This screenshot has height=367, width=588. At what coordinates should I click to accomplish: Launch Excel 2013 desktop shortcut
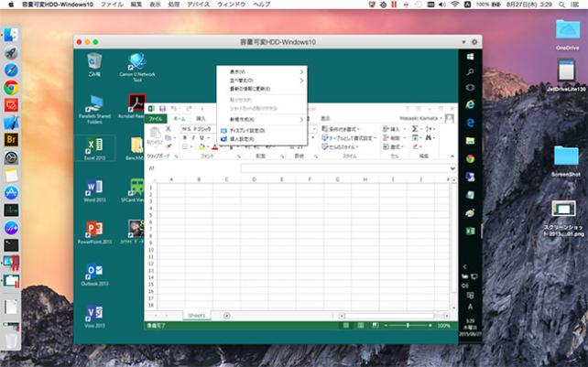point(94,148)
